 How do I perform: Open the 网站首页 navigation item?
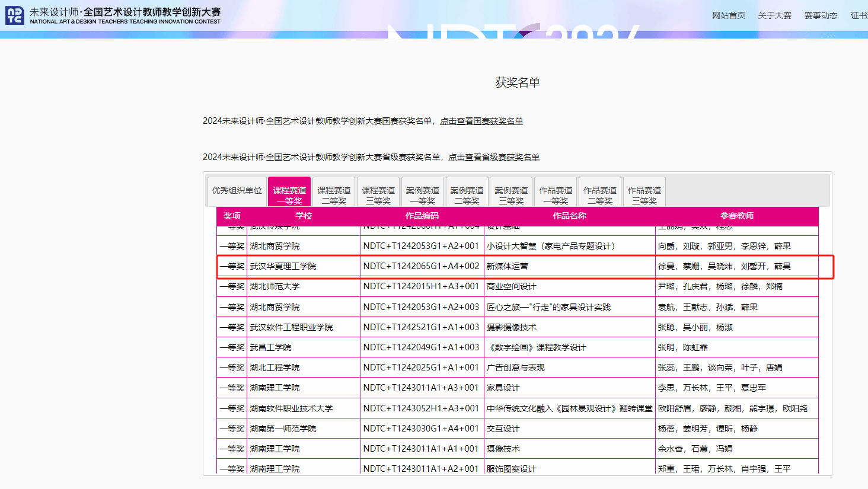point(728,15)
